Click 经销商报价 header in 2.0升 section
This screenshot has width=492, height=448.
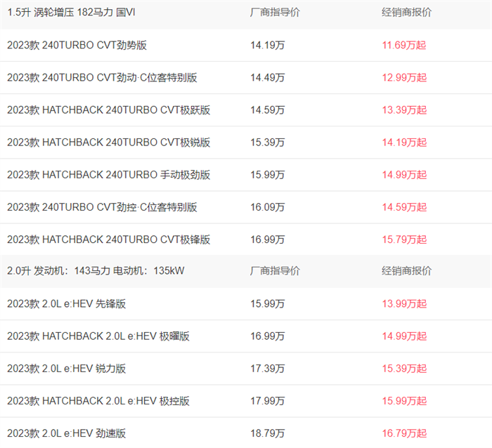coord(407,270)
